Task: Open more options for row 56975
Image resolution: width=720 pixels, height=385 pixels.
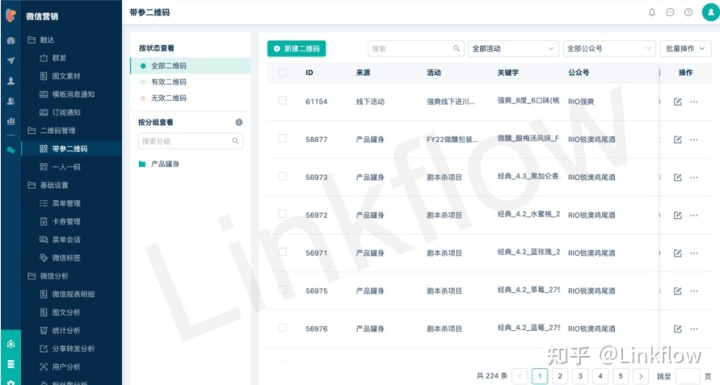Action: 694,291
